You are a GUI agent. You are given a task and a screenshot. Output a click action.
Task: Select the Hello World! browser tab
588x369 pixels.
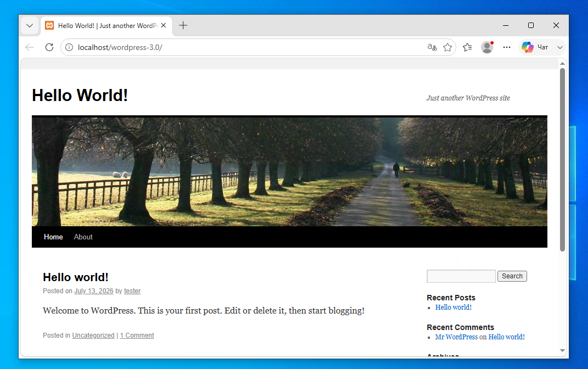[106, 25]
